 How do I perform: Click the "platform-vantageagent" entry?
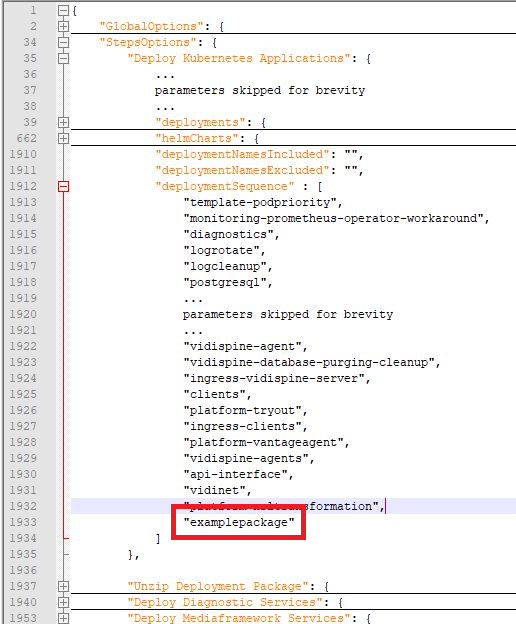pos(263,442)
